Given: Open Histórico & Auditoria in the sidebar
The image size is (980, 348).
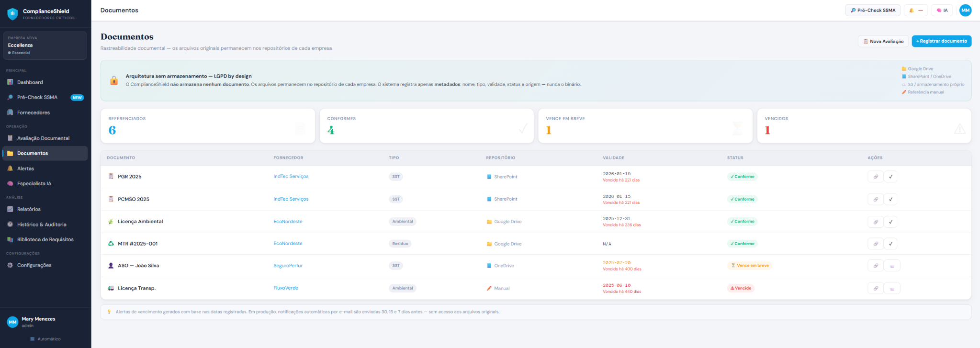Looking at the screenshot, I should pos(45,225).
